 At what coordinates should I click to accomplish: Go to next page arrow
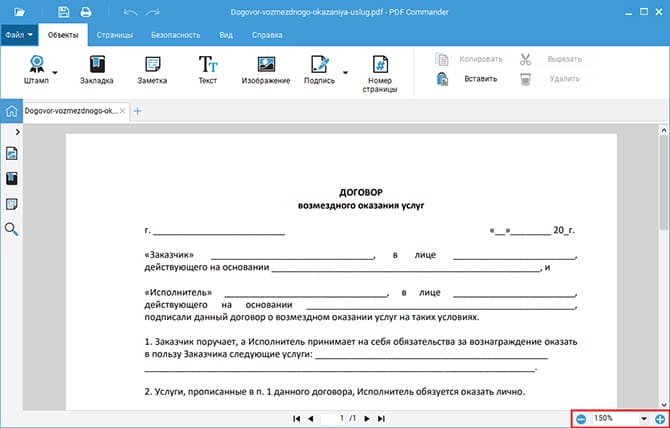pyautogui.click(x=367, y=418)
